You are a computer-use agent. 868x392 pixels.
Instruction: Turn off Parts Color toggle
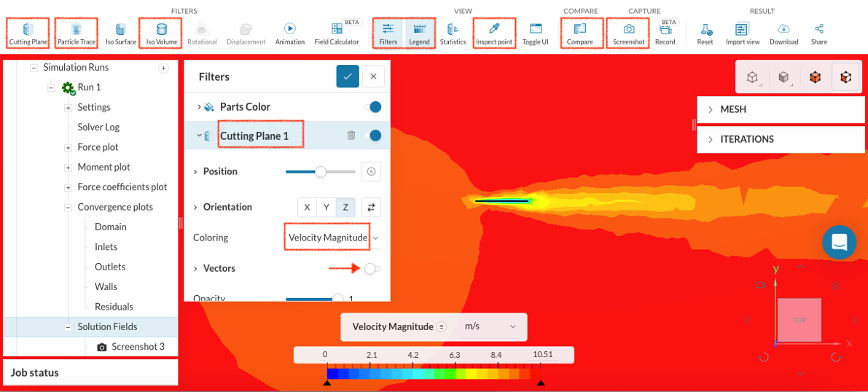tap(372, 107)
